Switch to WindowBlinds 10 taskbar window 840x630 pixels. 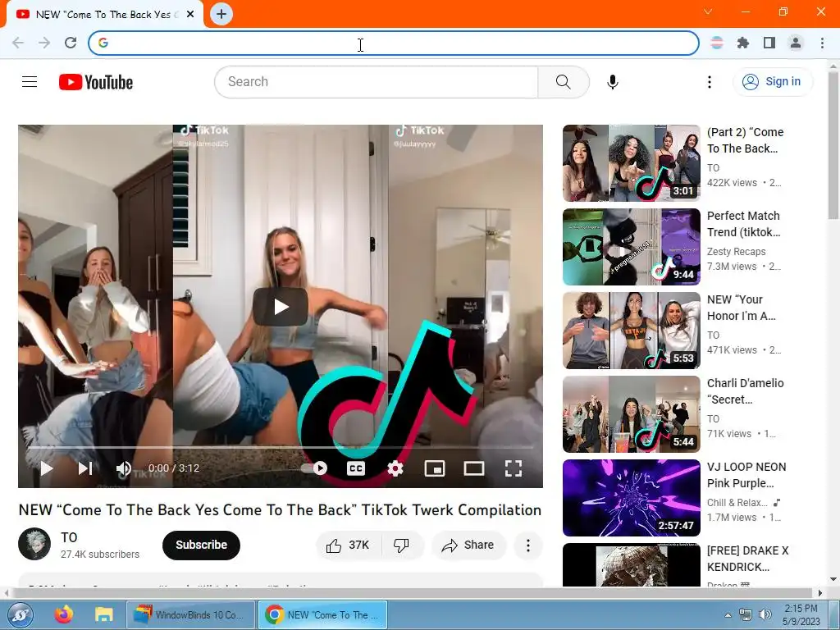[189, 615]
